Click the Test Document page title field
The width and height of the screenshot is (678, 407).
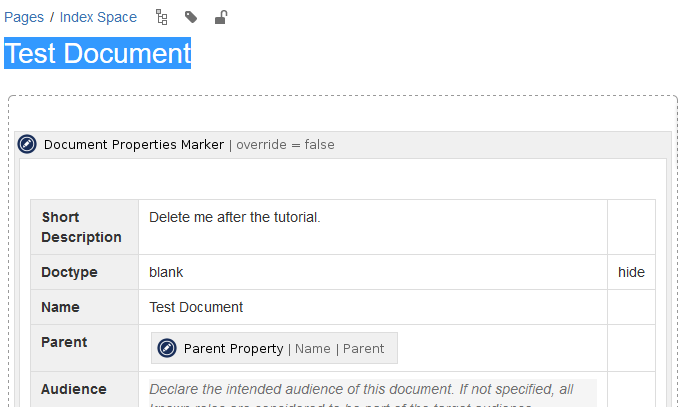(x=98, y=53)
